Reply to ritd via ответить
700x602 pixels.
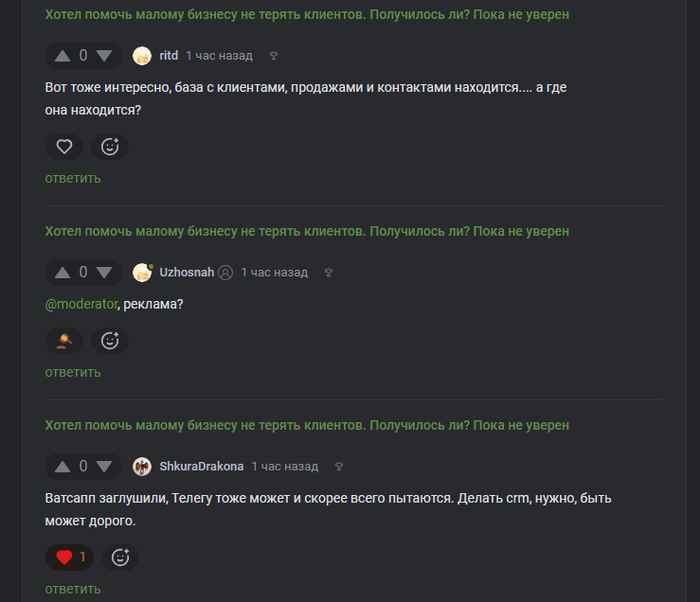[x=73, y=178]
